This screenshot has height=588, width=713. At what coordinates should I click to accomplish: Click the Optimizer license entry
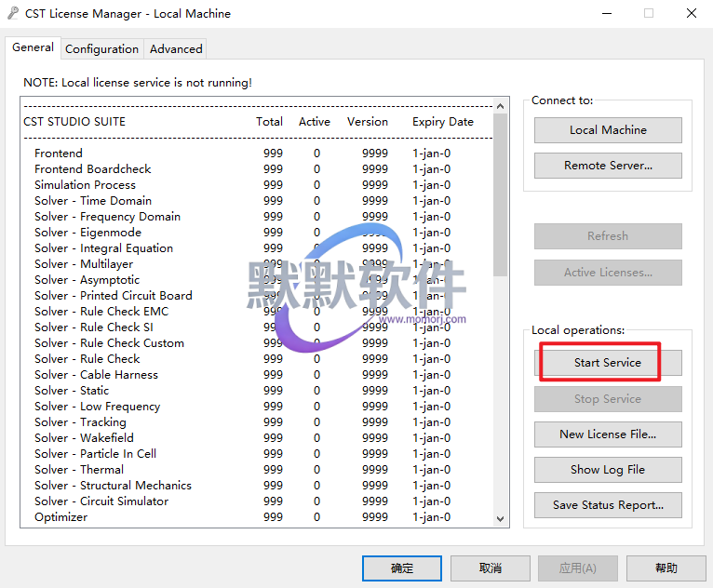61,517
